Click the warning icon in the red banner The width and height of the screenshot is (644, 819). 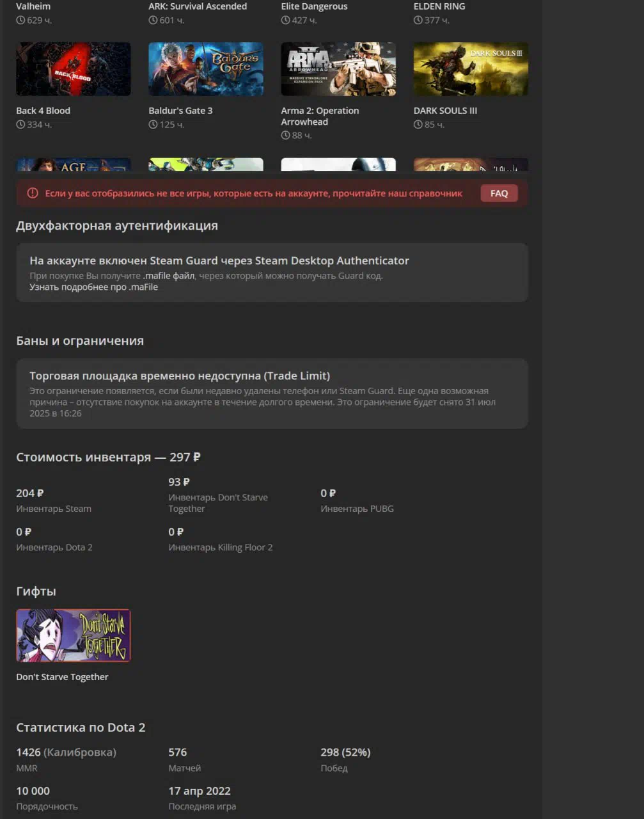tap(33, 193)
